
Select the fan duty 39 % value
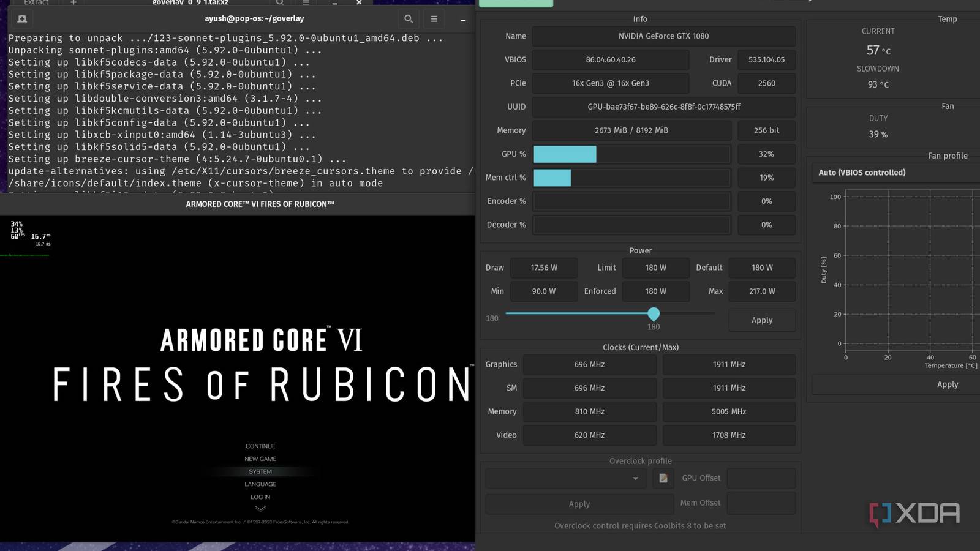pyautogui.click(x=878, y=134)
